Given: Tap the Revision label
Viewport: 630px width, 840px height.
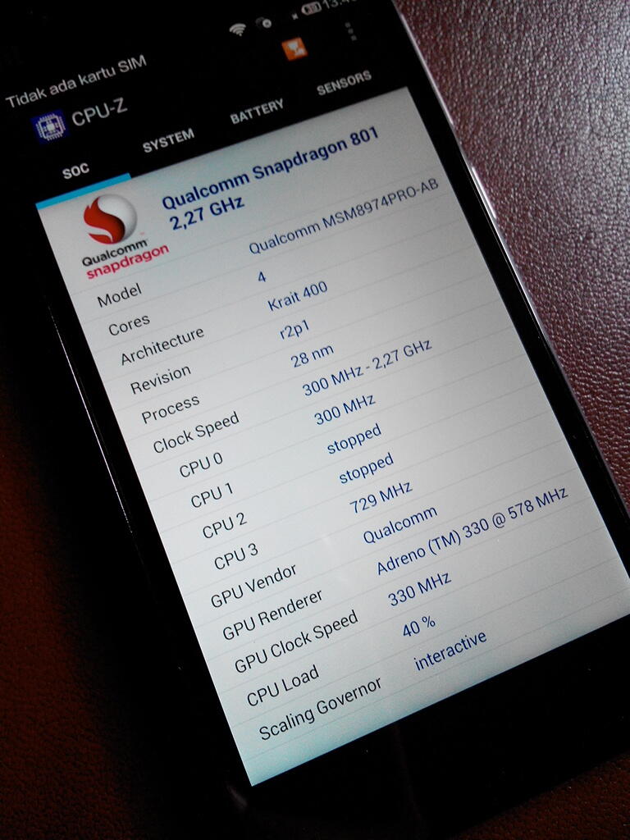Looking at the screenshot, I should coord(161,379).
